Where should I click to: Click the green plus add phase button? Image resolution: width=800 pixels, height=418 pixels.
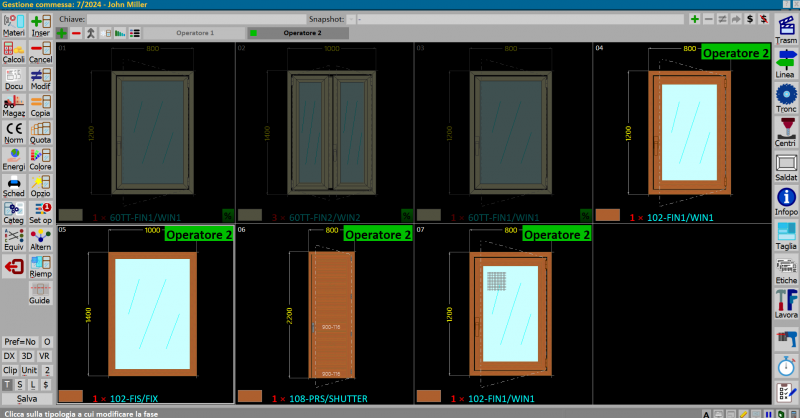[x=62, y=33]
